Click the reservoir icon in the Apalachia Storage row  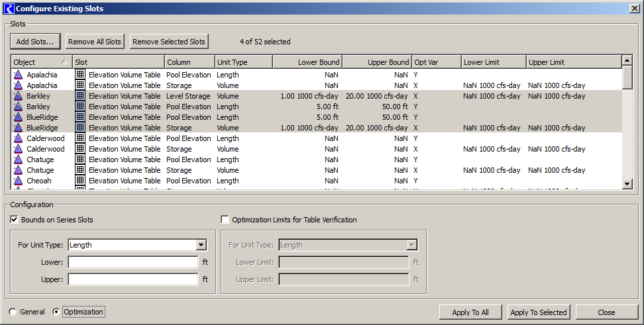[18, 85]
